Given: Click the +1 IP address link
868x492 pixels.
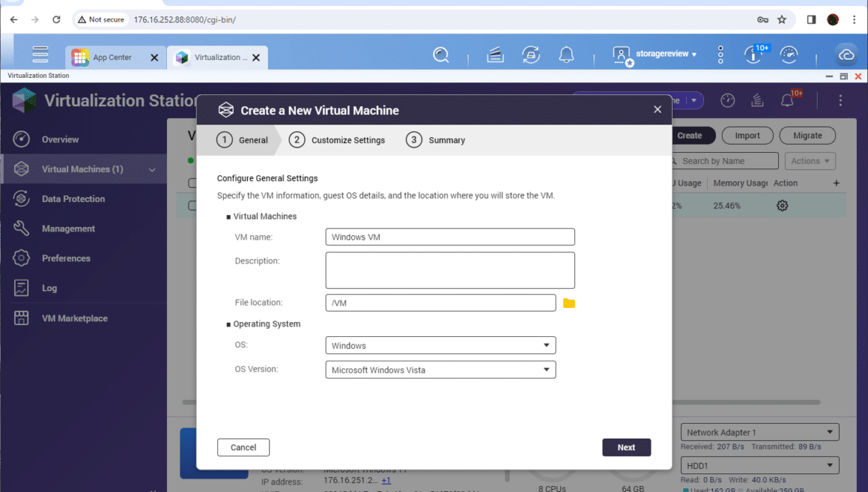Looking at the screenshot, I should (x=386, y=480).
